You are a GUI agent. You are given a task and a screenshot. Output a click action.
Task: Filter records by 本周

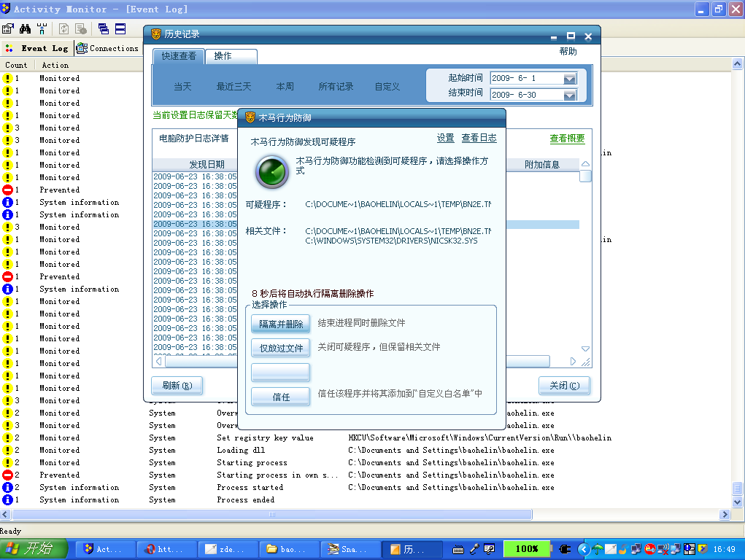(x=285, y=87)
